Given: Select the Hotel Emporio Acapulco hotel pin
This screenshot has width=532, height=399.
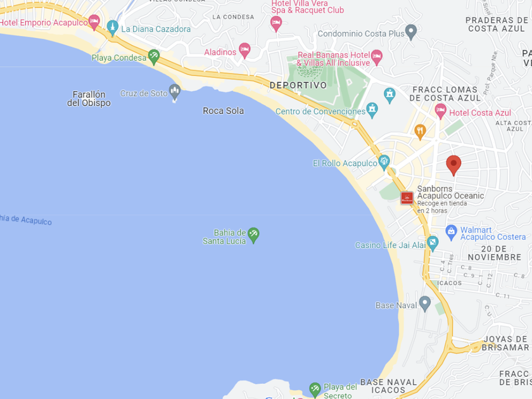Looking at the screenshot, I should click(94, 22).
